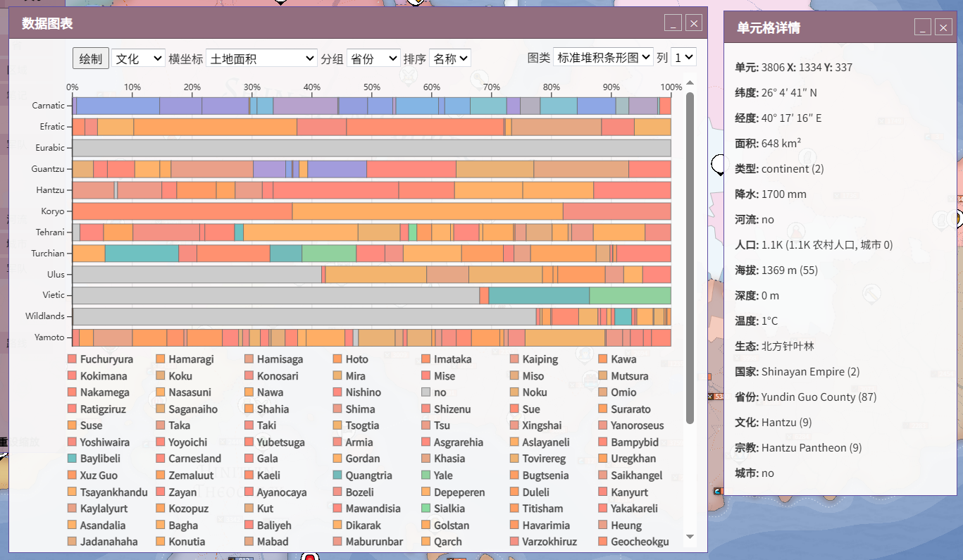Click the Hantzu axis label

pos(50,190)
